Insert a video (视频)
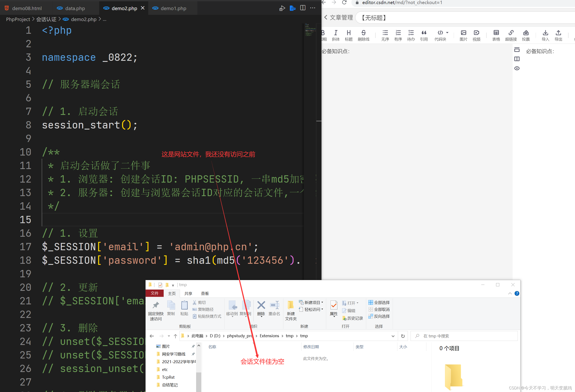 click(x=476, y=36)
